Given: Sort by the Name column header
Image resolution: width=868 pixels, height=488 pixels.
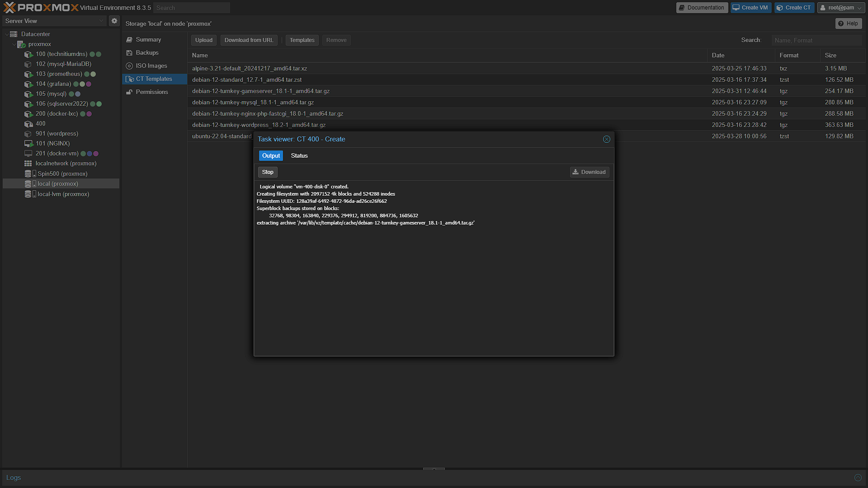Looking at the screenshot, I should pos(447,56).
